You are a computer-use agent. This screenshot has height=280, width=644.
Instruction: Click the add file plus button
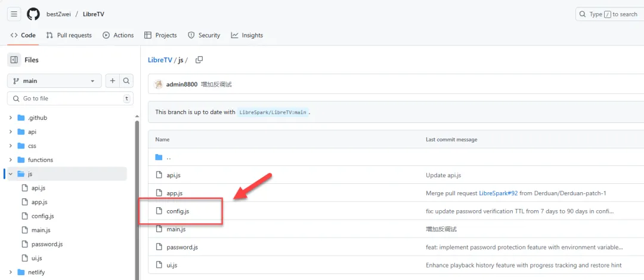coord(112,81)
